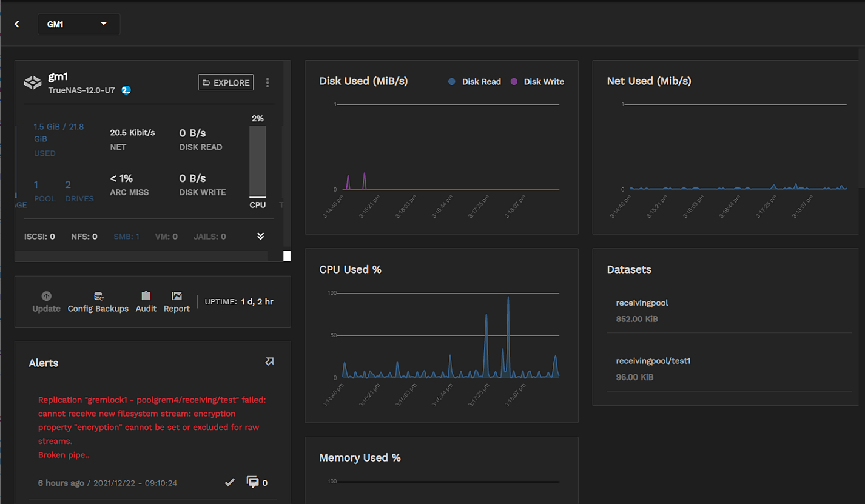Viewport: 865px width, 504px height.
Task: Click the blue version badge beside TrueNAS-12.0-U7
Action: pos(126,90)
